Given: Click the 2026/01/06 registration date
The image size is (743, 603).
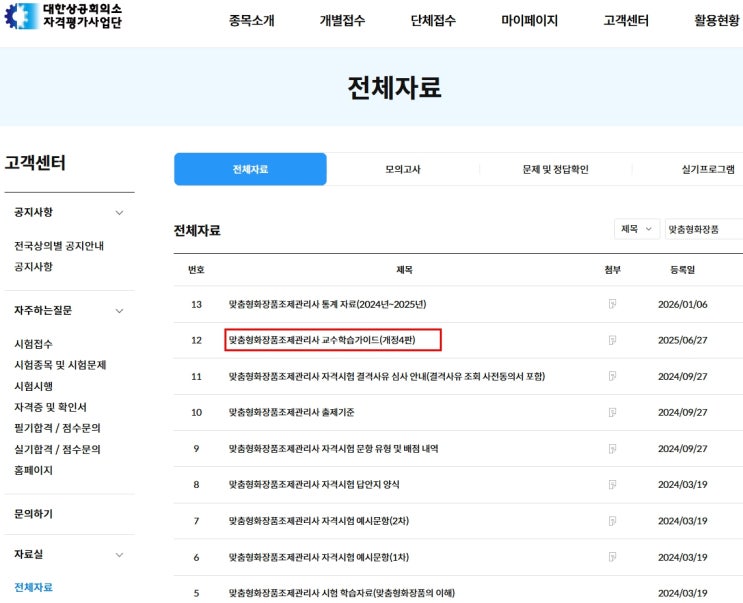Looking at the screenshot, I should pos(682,304).
